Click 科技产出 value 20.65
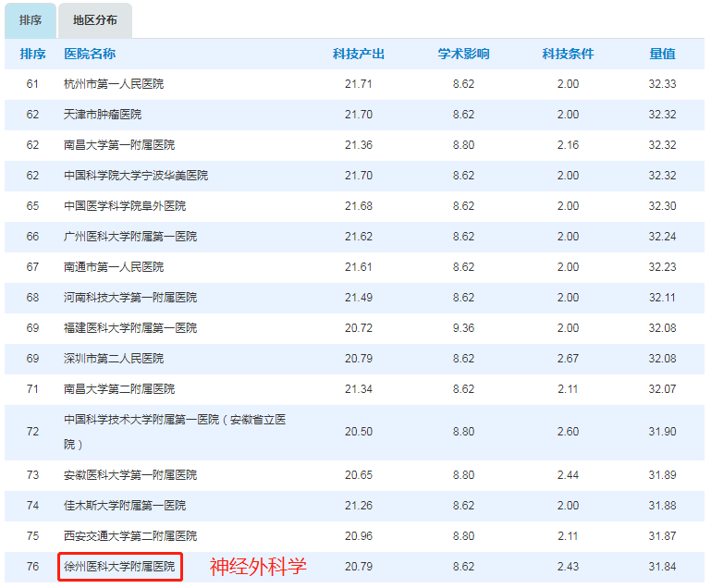This screenshot has width=711, height=588. pos(359,475)
